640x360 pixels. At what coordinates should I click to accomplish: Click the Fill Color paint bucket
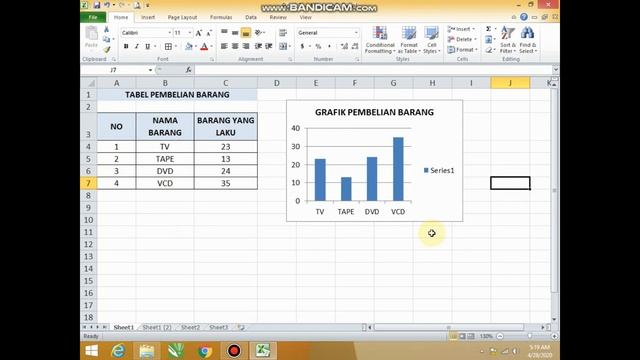point(189,47)
